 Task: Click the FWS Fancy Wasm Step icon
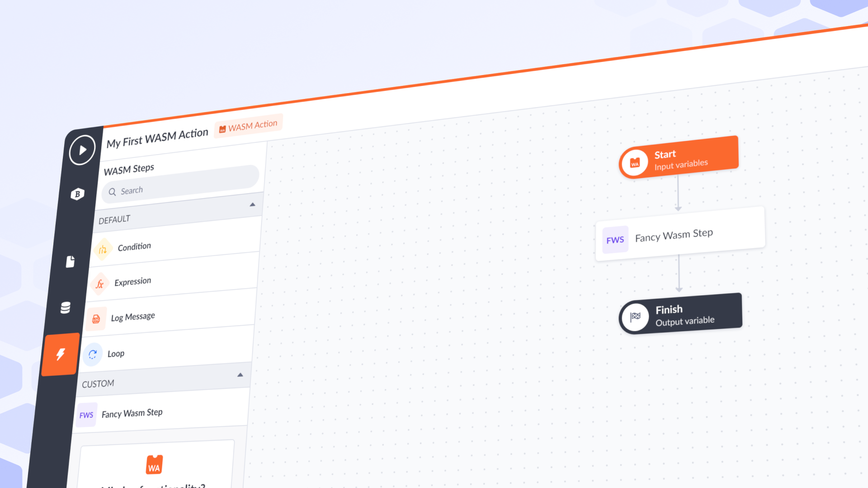point(86,414)
